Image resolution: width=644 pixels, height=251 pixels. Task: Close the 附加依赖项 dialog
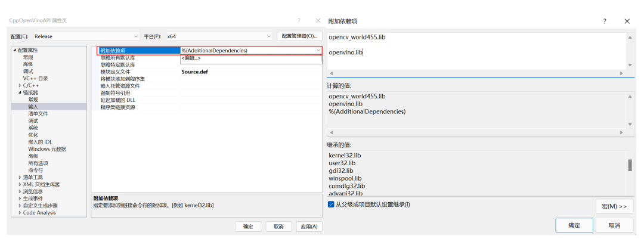(x=627, y=21)
